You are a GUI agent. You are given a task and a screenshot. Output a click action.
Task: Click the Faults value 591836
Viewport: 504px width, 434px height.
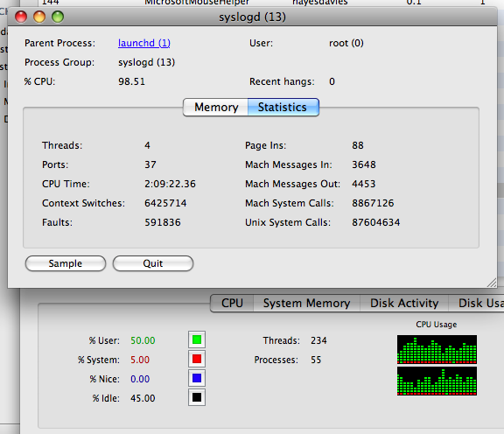click(x=163, y=222)
